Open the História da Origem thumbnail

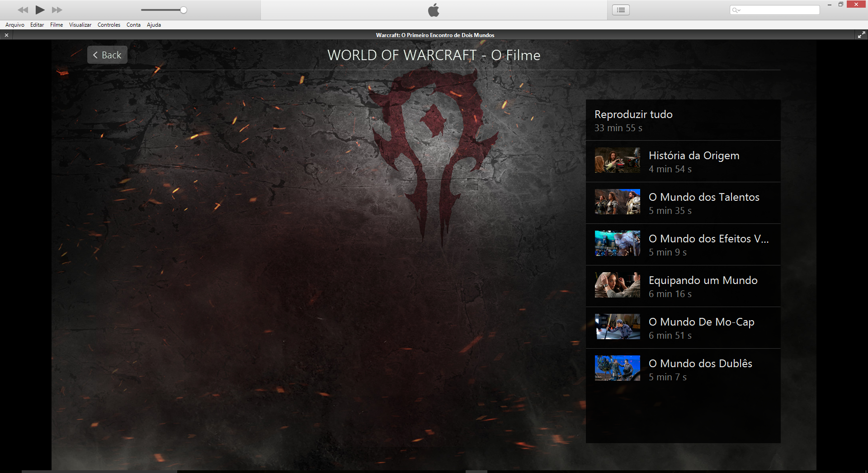[617, 160]
